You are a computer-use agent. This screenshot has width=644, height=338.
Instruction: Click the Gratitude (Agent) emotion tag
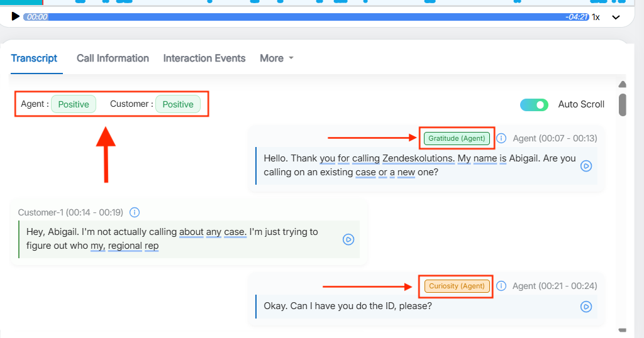pos(457,138)
